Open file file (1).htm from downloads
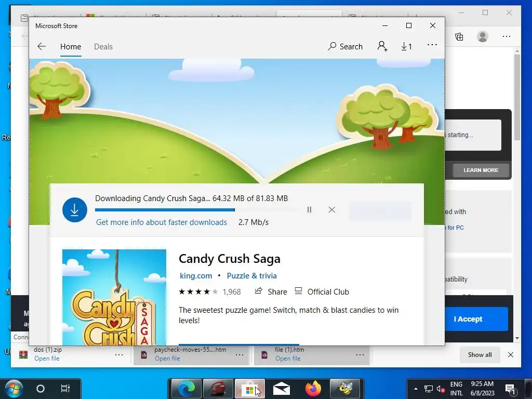532x399 pixels. 288,358
